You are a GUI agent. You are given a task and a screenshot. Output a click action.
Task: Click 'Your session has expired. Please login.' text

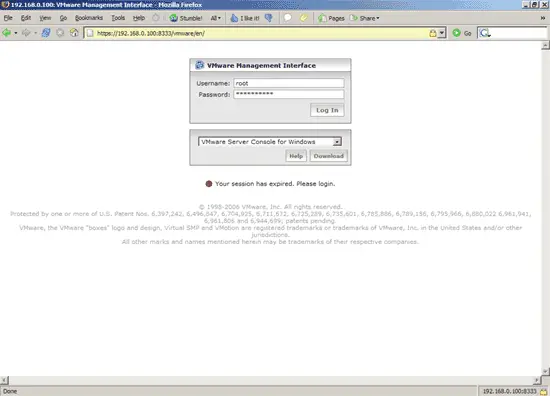click(x=275, y=183)
